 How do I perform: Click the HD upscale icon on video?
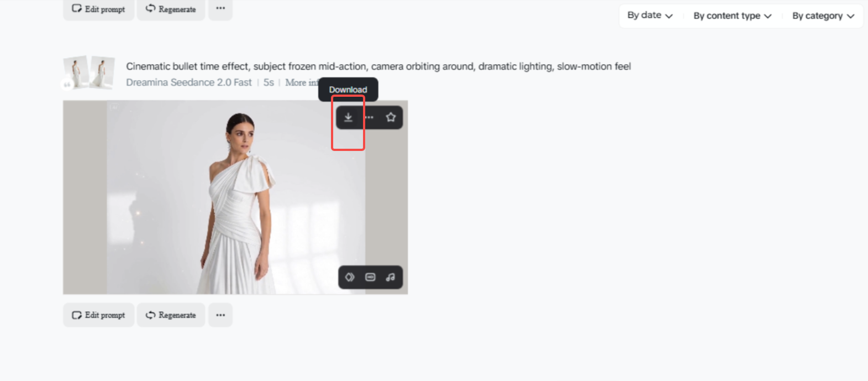tap(370, 277)
